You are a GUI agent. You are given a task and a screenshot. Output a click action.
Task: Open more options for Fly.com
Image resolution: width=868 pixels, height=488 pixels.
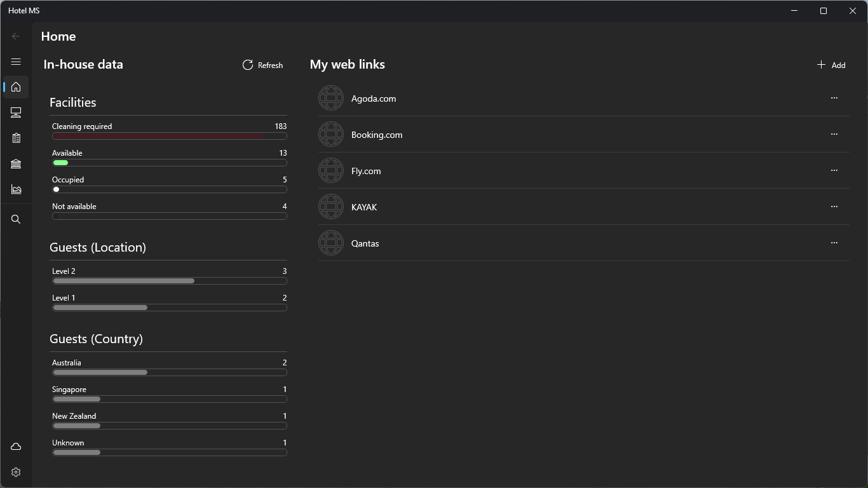coord(834,170)
